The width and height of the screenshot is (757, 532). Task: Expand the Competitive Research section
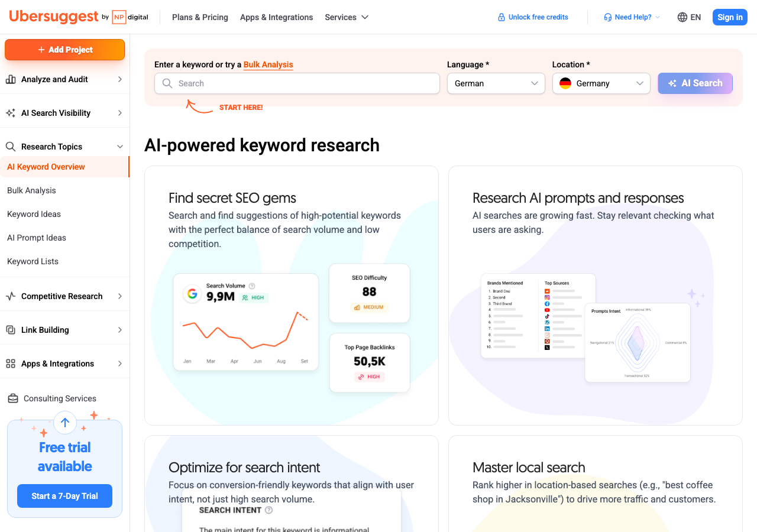coord(120,296)
